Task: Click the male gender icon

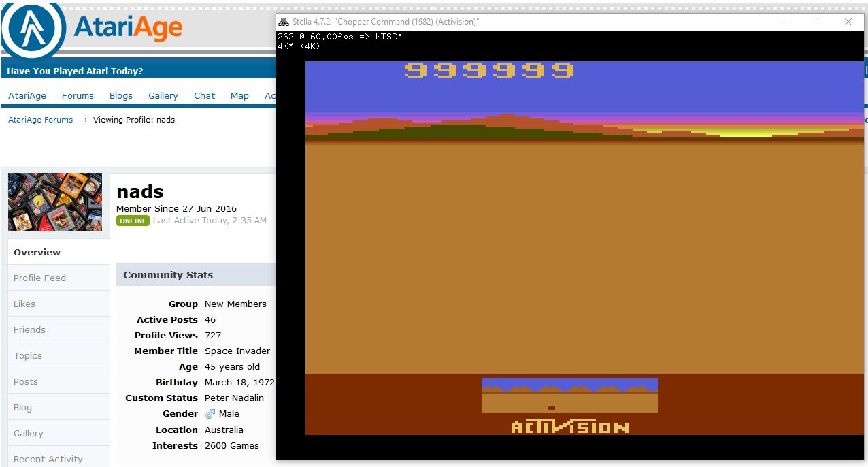Action: pos(210,414)
